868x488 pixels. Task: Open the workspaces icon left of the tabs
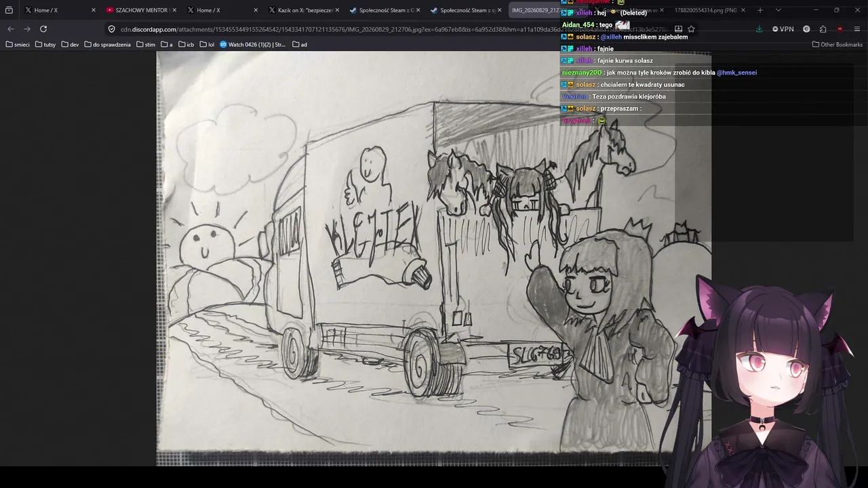(9, 10)
